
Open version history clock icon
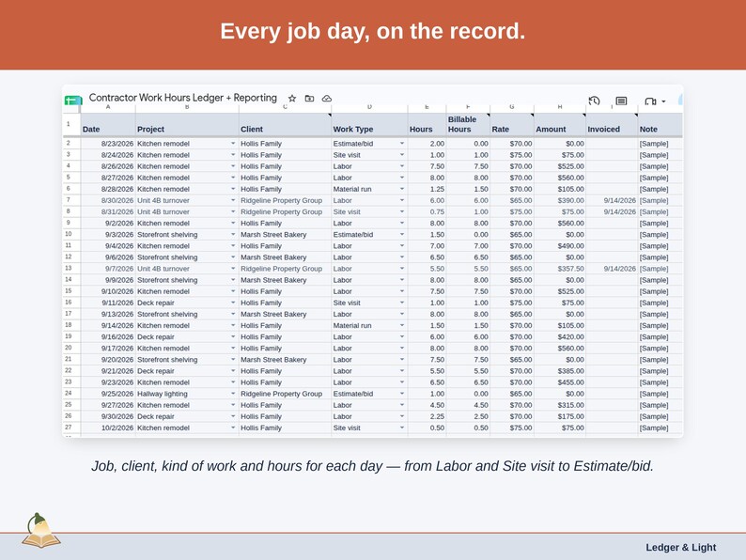click(594, 101)
